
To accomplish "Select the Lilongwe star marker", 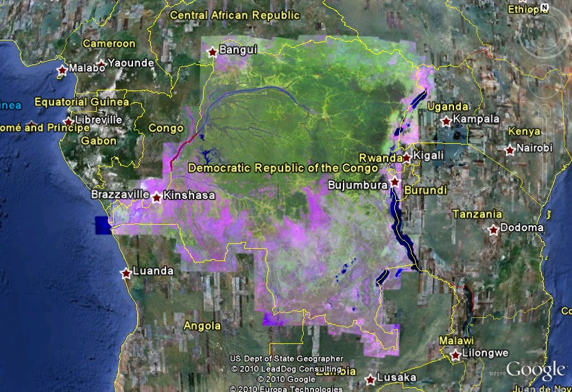I will coord(455,355).
